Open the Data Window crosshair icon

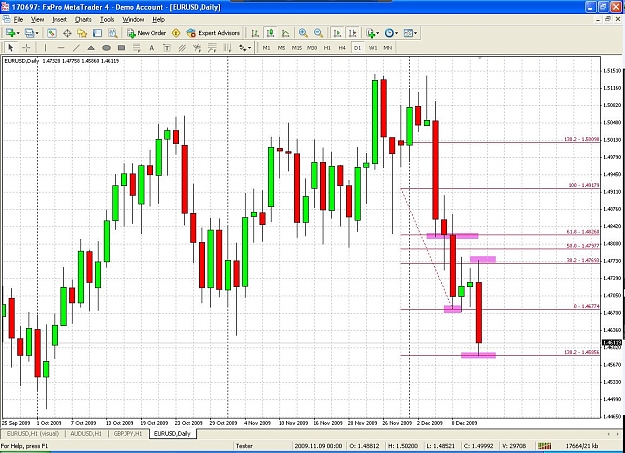tap(67, 33)
